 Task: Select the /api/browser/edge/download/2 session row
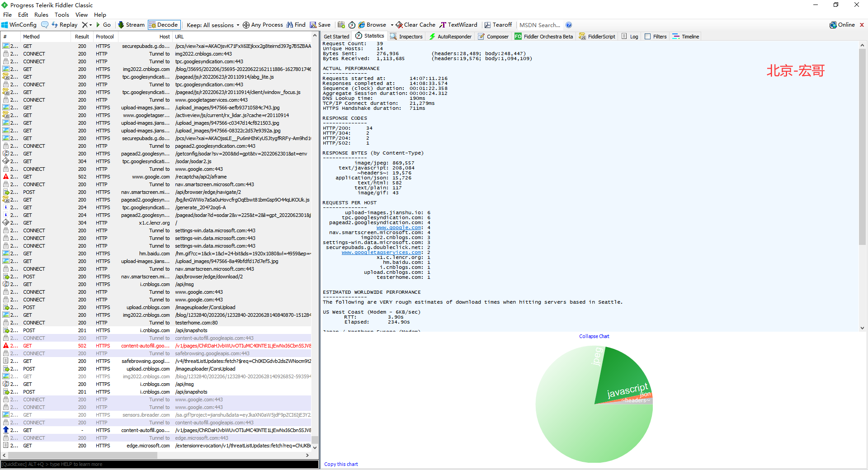tap(157, 277)
